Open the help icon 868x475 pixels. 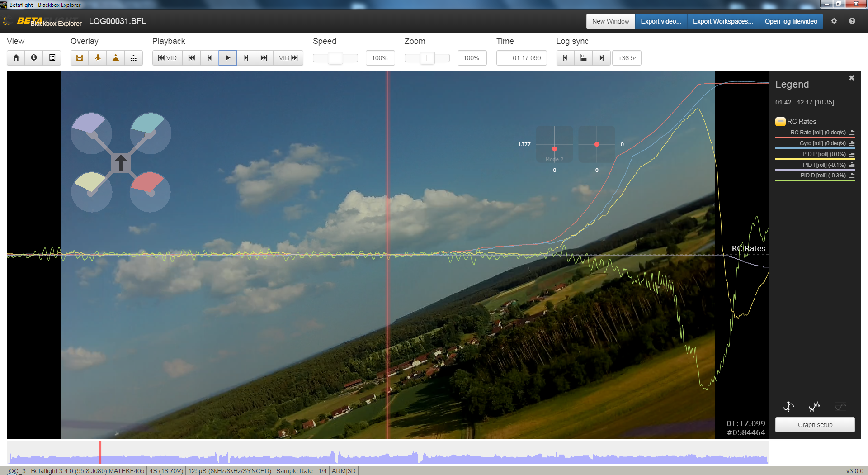click(x=852, y=21)
